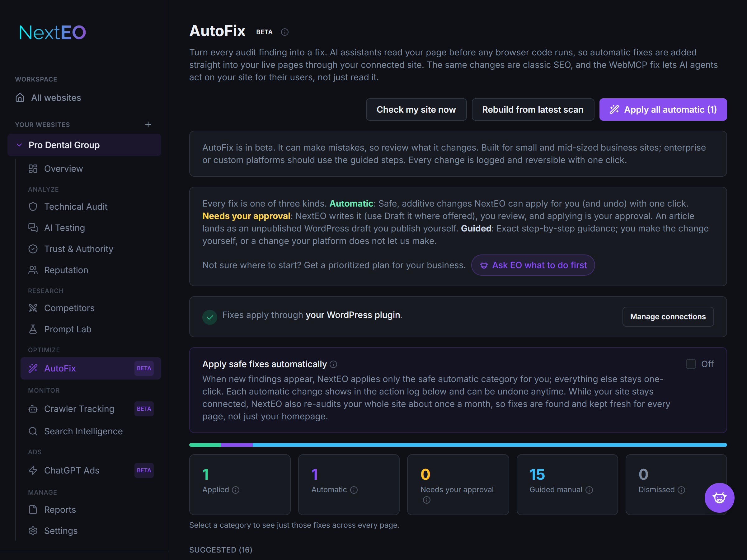This screenshot has width=747, height=560.
Task: Open info icon for Apply safe fixes automatically
Action: pos(333,364)
